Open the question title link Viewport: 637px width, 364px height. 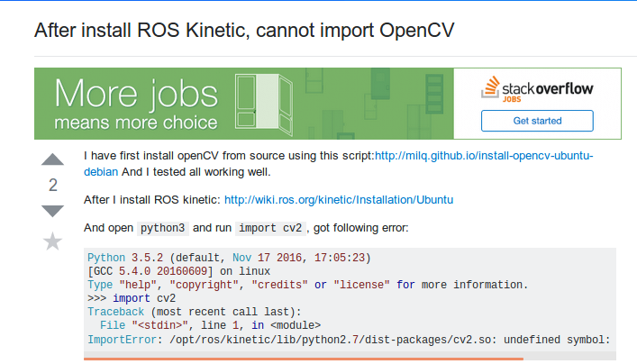pos(244,30)
